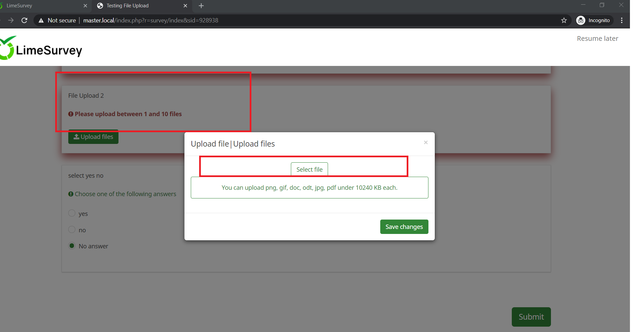Click the Select file button
The height and width of the screenshot is (332, 644).
click(x=309, y=169)
